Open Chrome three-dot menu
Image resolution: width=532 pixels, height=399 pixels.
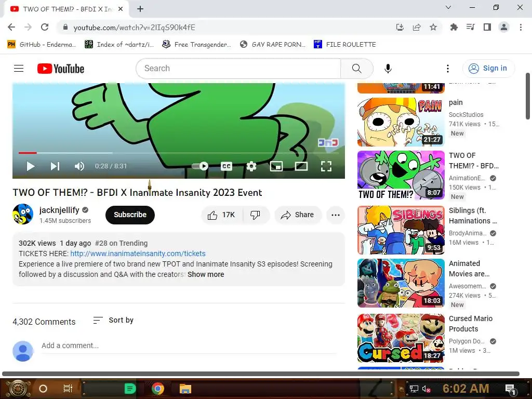[x=521, y=27]
